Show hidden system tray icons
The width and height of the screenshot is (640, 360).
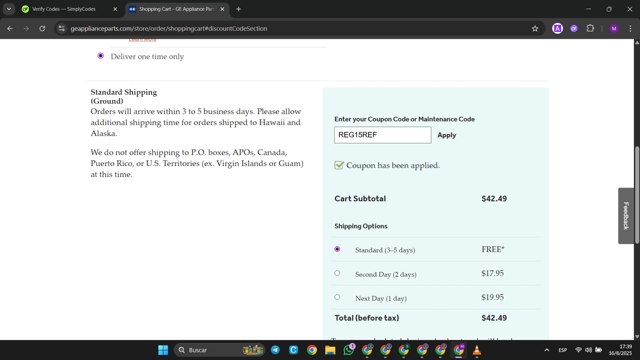click(547, 350)
